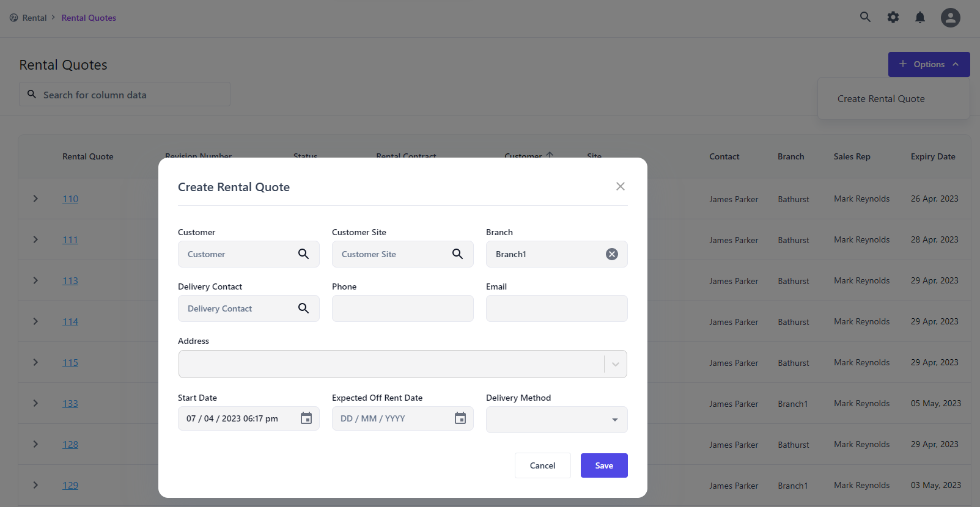Image resolution: width=980 pixels, height=507 pixels.
Task: Open the notifications bell
Action: 919,18
